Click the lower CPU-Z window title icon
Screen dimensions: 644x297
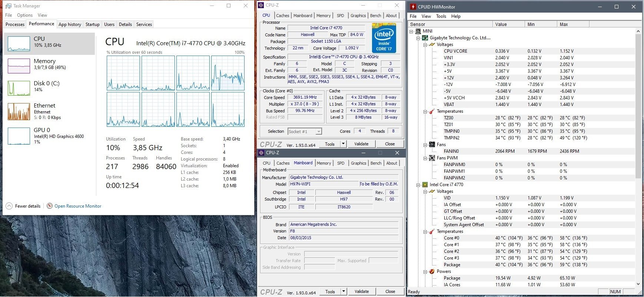pyautogui.click(x=261, y=153)
